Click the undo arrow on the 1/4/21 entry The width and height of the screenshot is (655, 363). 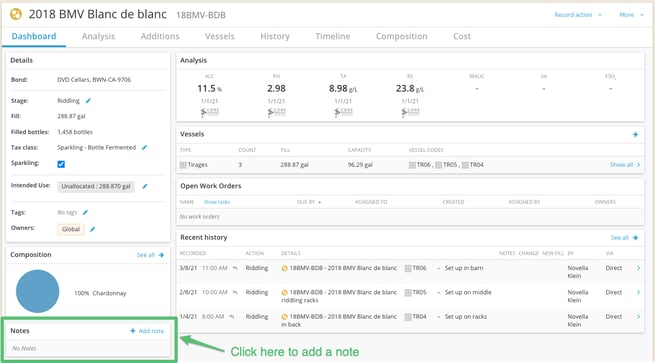click(232, 317)
